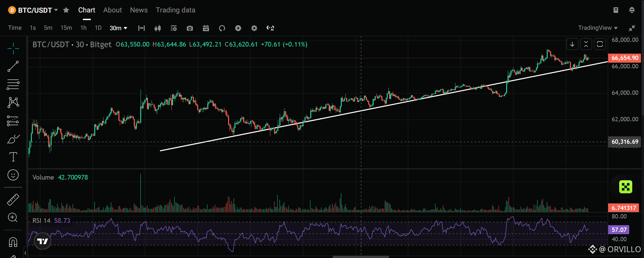The height and width of the screenshot is (258, 644).
Task: Switch to the Trading data tab
Action: [175, 10]
